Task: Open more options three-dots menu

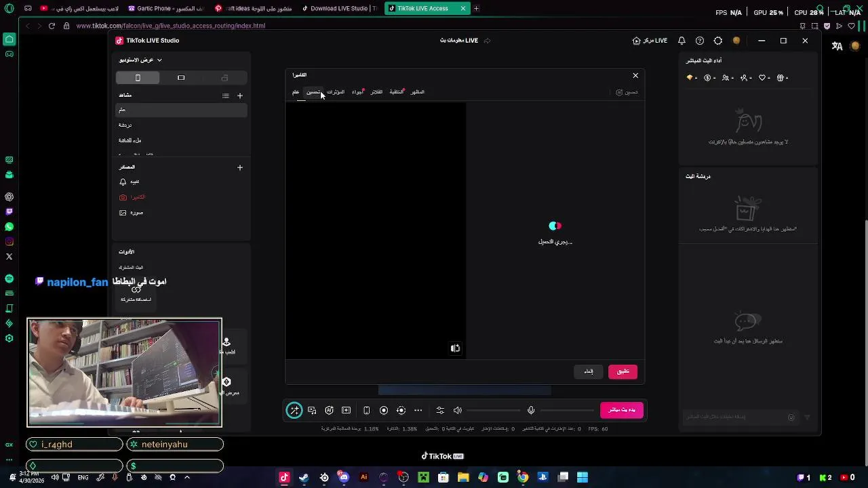Action: click(418, 410)
